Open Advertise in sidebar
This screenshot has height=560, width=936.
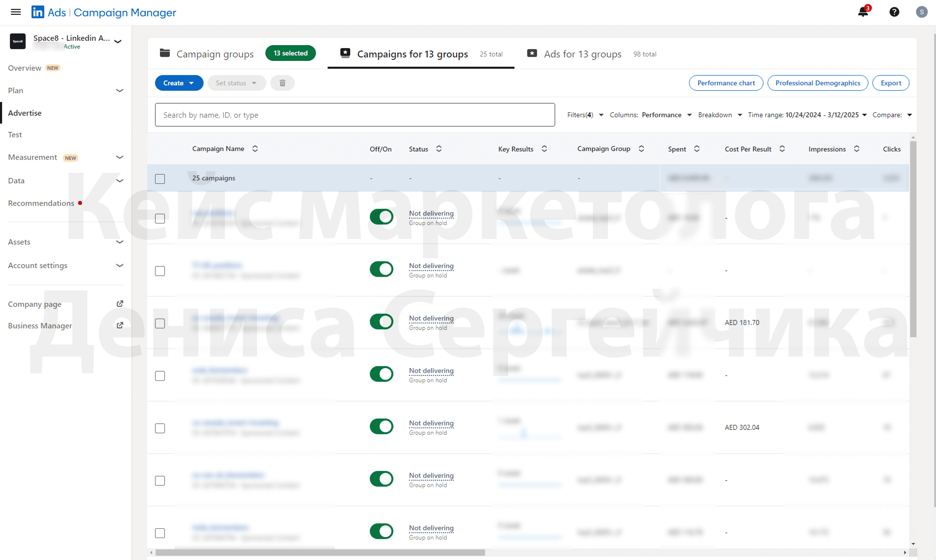(x=25, y=113)
